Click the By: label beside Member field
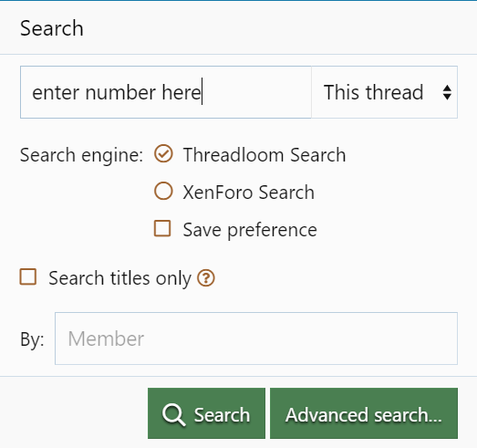The height and width of the screenshot is (448, 477). pos(32,339)
